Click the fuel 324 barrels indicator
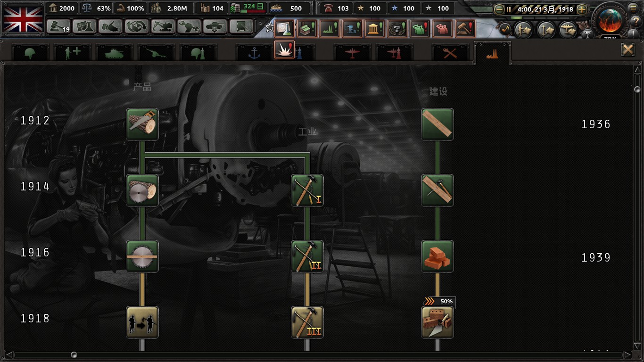Viewport: 644px width, 362px height. (248, 8)
